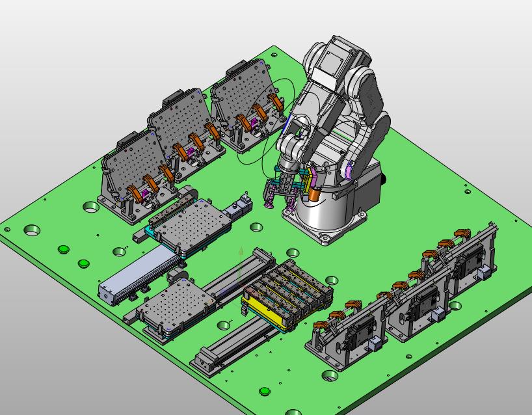Viewport: 532px width, 415px height.
Task: Pick the orange cylinder on the robot gripper
Action: coord(313,193)
